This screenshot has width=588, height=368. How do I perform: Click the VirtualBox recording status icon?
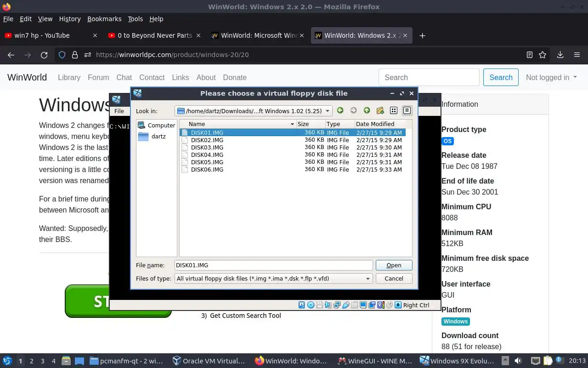click(372, 305)
